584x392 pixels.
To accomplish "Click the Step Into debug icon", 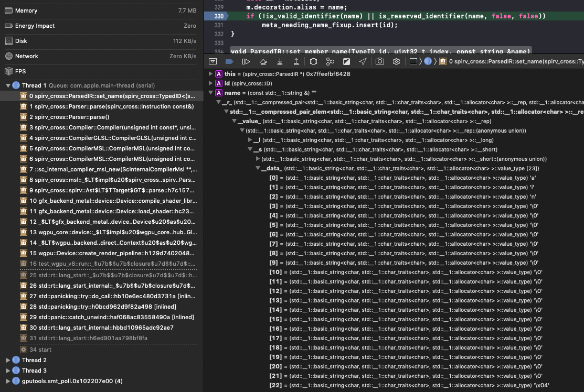I will click(280, 61).
